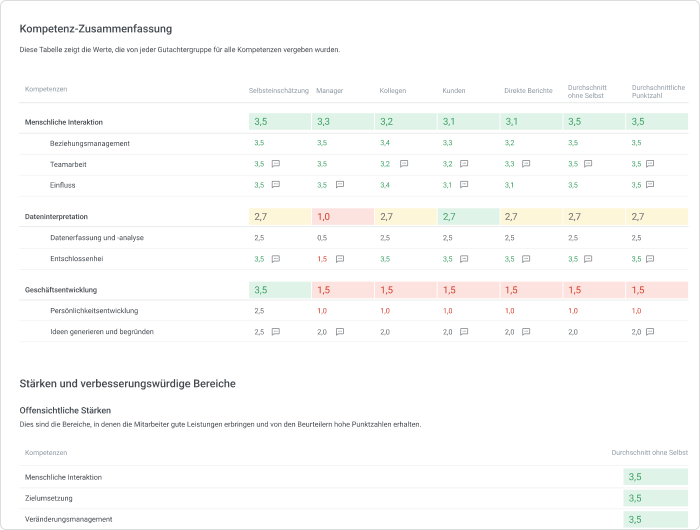Select the Kollegen column header
This screenshot has height=530, width=700.
(x=393, y=91)
